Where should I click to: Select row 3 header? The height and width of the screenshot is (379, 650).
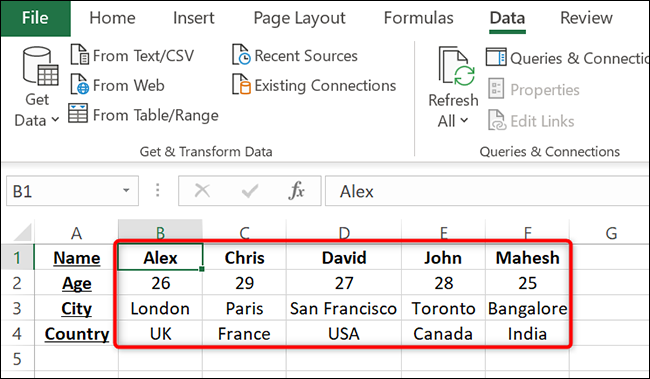pyautogui.click(x=17, y=308)
